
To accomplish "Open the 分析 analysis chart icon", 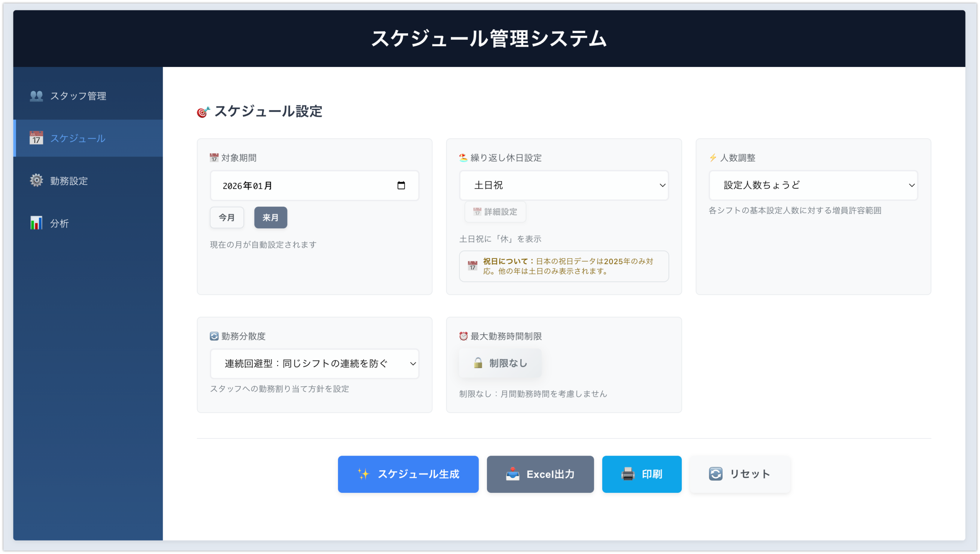I will pos(36,223).
